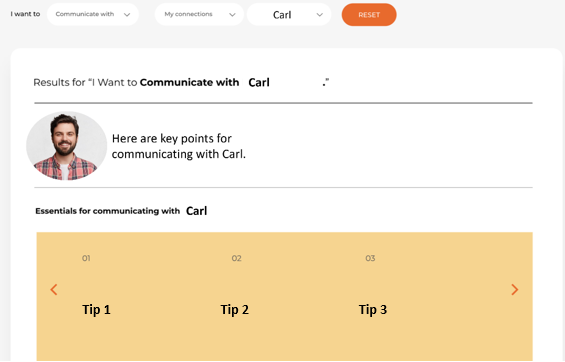
Task: Click the right carousel arrow
Action: tap(515, 290)
